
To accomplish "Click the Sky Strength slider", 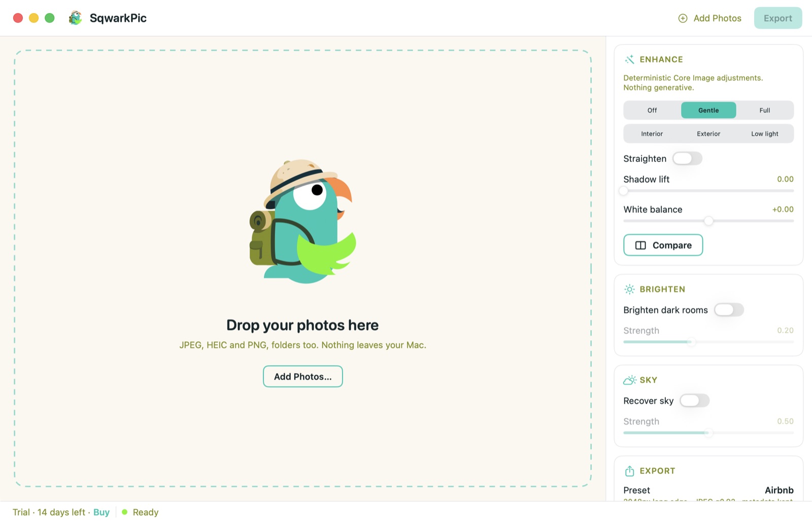I will [708, 433].
